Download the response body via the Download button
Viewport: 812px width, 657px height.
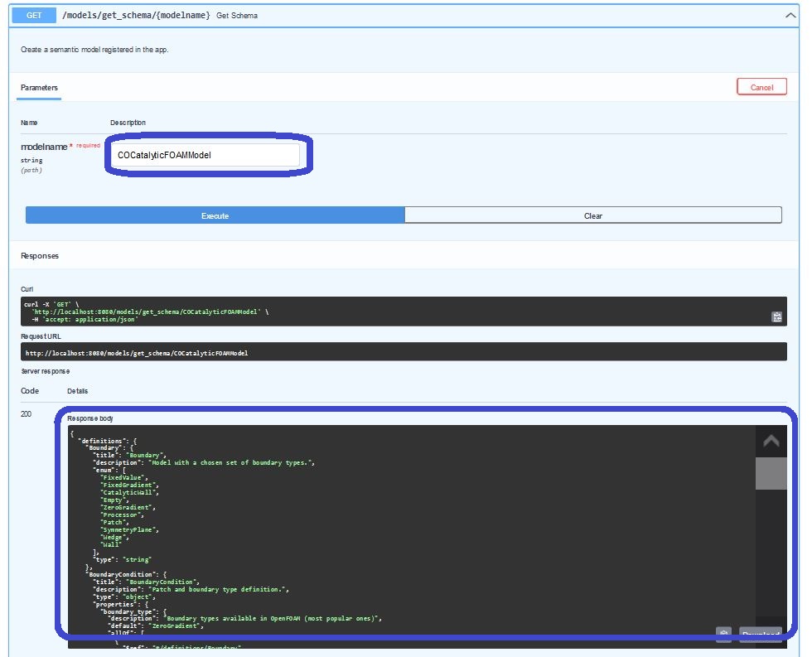point(761,635)
